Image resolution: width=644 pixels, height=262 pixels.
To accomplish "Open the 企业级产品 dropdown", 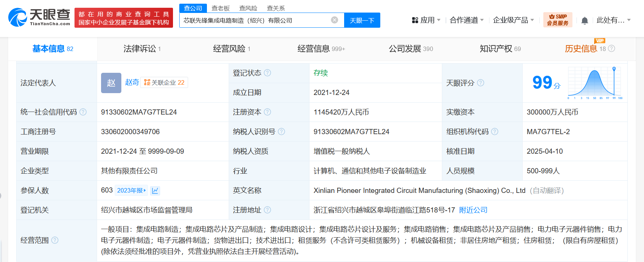I will pyautogui.click(x=513, y=20).
